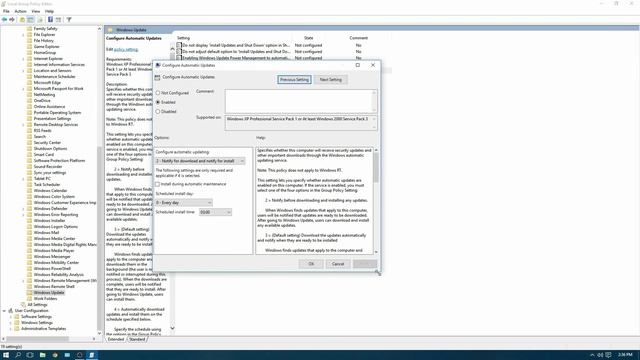
Task: Expand the Windows Remote Management node
Action: point(23,280)
